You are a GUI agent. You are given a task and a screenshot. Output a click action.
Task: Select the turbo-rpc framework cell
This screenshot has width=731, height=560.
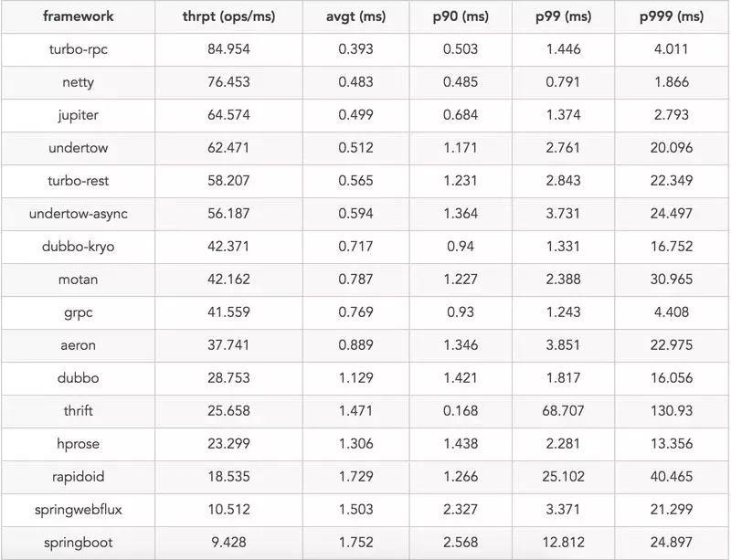coord(79,49)
